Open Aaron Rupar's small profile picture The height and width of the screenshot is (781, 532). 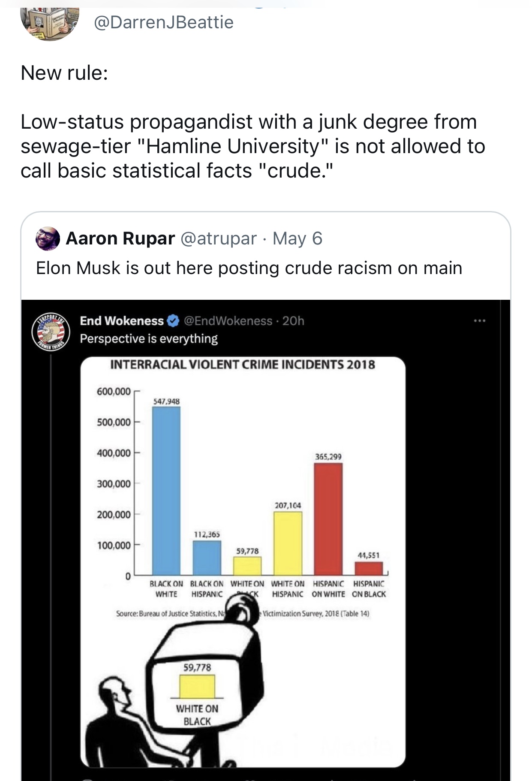pyautogui.click(x=48, y=238)
